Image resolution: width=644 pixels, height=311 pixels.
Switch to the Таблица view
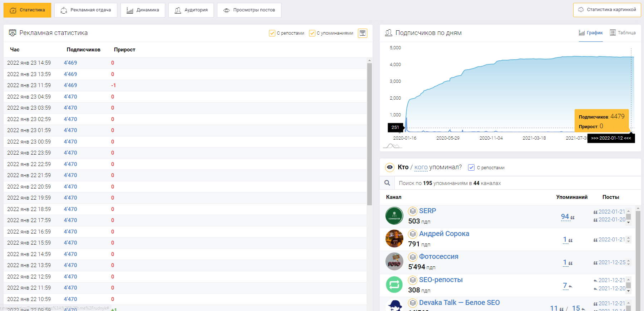tap(623, 33)
